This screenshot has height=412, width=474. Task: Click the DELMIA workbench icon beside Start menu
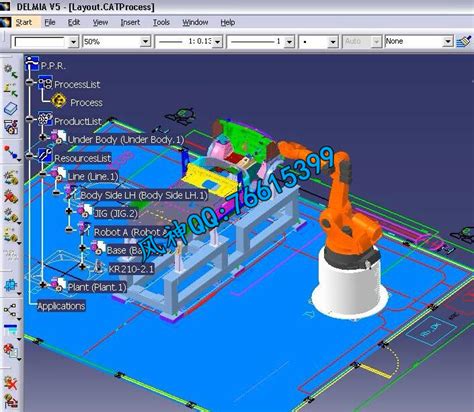click(6, 22)
